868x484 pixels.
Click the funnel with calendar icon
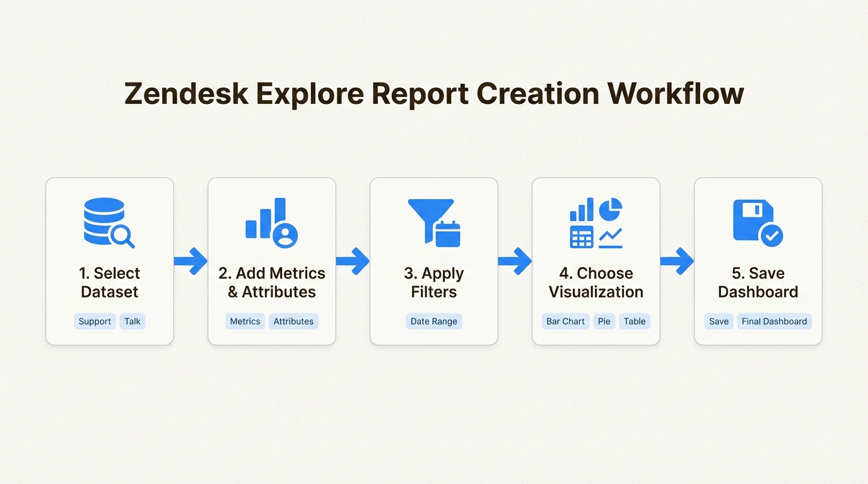(x=434, y=223)
